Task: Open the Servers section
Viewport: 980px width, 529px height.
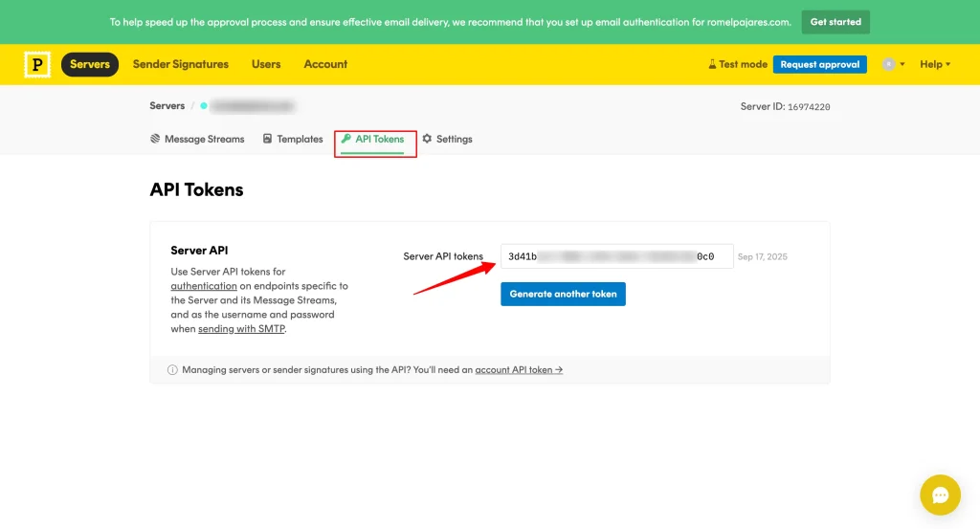Action: [x=90, y=64]
